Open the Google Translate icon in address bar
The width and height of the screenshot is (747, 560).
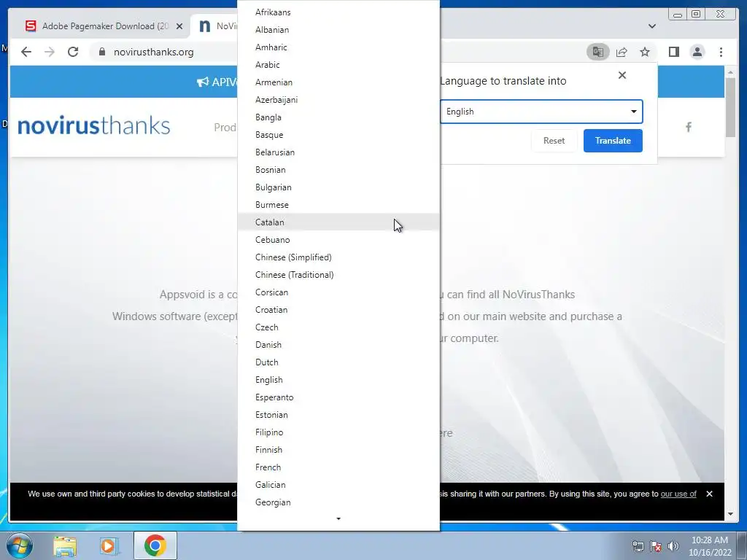[x=598, y=52]
